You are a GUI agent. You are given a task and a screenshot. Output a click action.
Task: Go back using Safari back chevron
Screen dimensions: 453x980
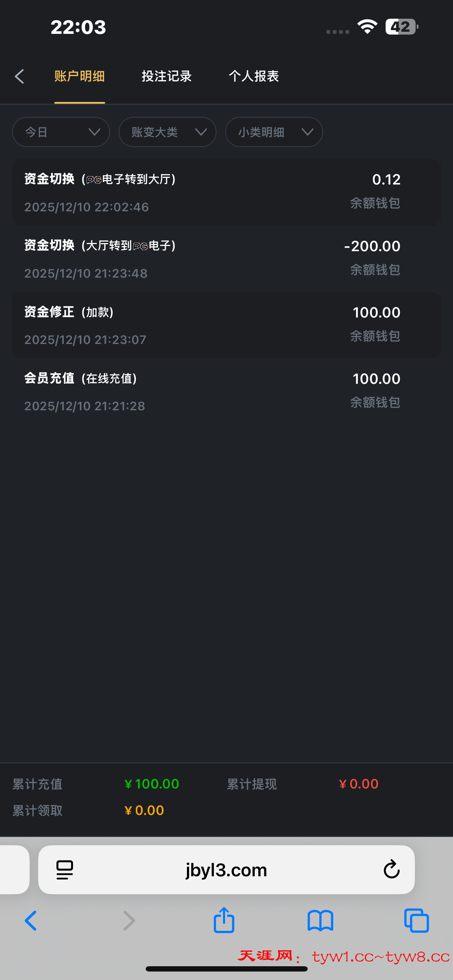(31, 921)
